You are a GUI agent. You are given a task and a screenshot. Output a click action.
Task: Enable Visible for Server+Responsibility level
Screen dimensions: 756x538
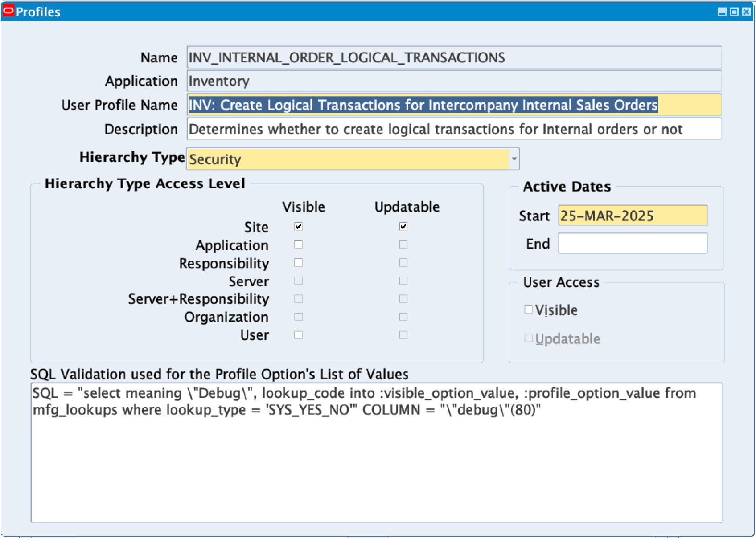(x=298, y=298)
